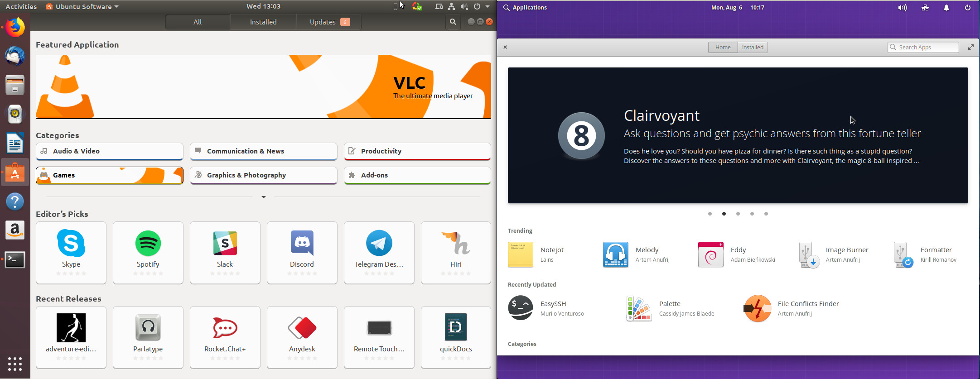Open LibreOffice Writer from the Ubuntu dock
980x379 pixels.
pyautogui.click(x=15, y=143)
